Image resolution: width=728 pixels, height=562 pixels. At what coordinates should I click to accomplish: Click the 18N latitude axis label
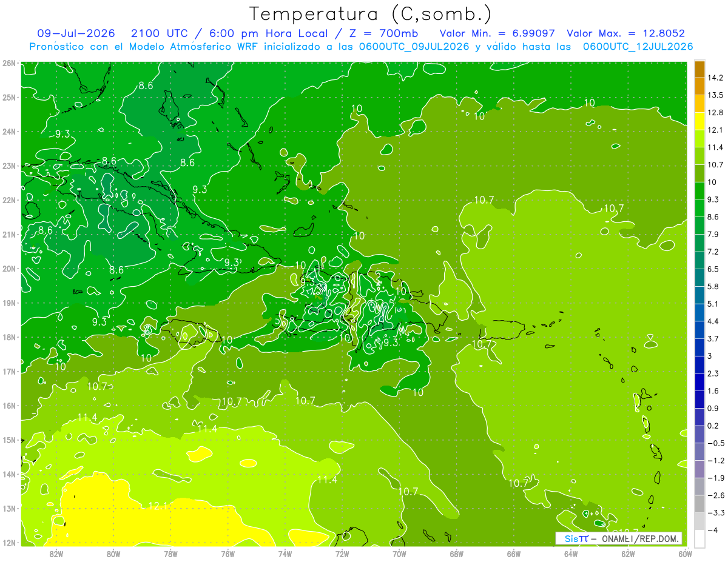click(8, 337)
